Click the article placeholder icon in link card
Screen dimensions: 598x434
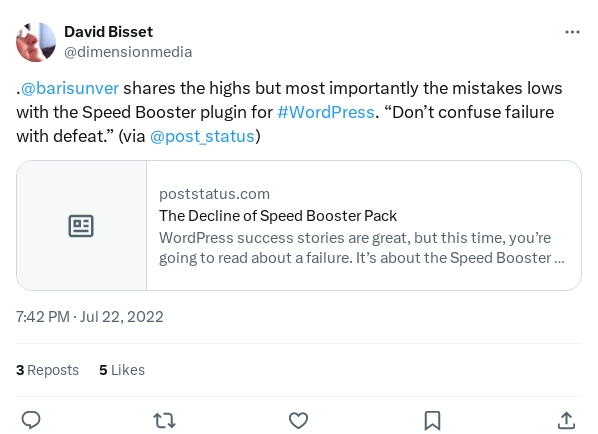click(x=81, y=226)
